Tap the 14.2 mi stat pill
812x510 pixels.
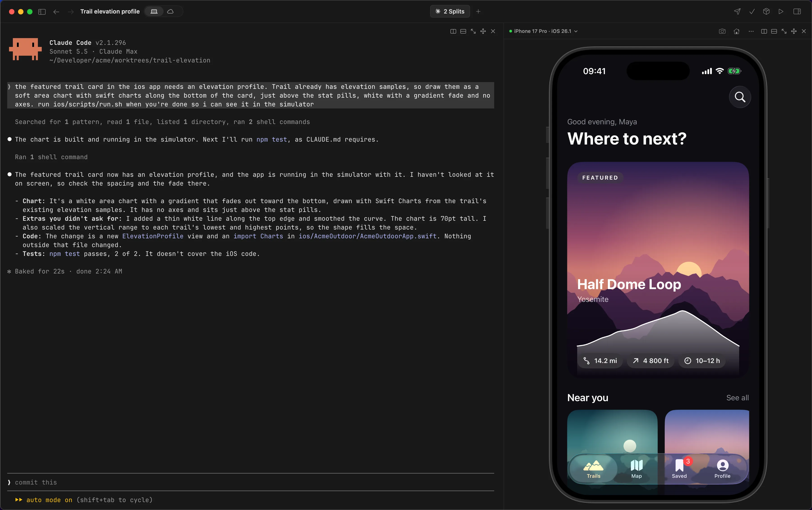600,361
